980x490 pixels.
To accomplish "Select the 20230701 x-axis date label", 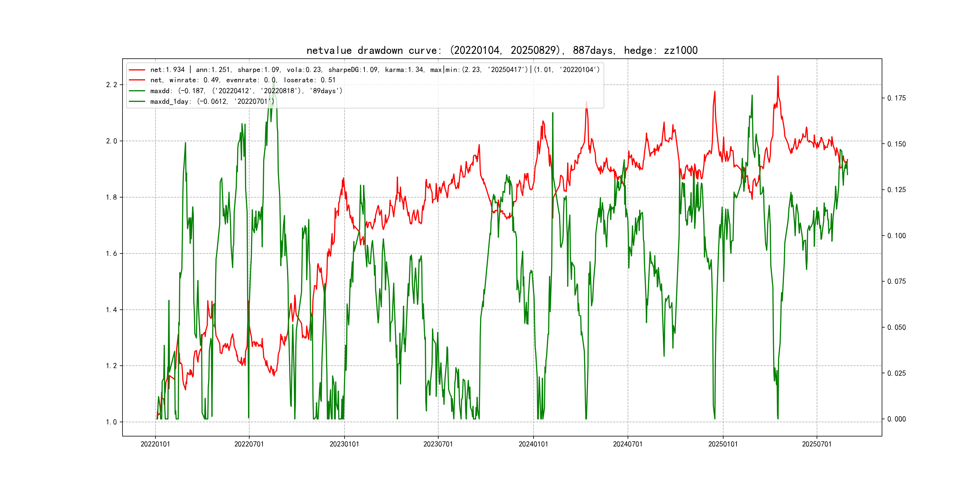I will [x=438, y=444].
